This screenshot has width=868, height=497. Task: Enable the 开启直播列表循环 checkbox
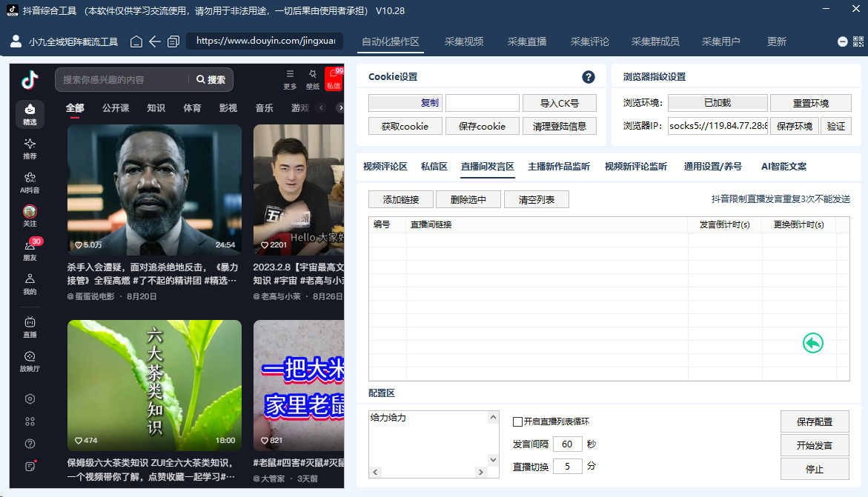(518, 421)
